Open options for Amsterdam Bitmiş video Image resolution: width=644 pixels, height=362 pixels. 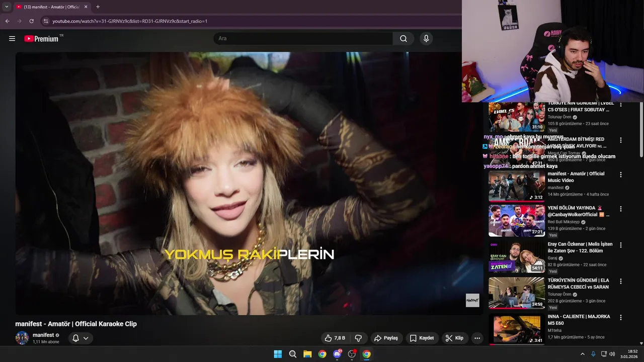[x=621, y=140]
